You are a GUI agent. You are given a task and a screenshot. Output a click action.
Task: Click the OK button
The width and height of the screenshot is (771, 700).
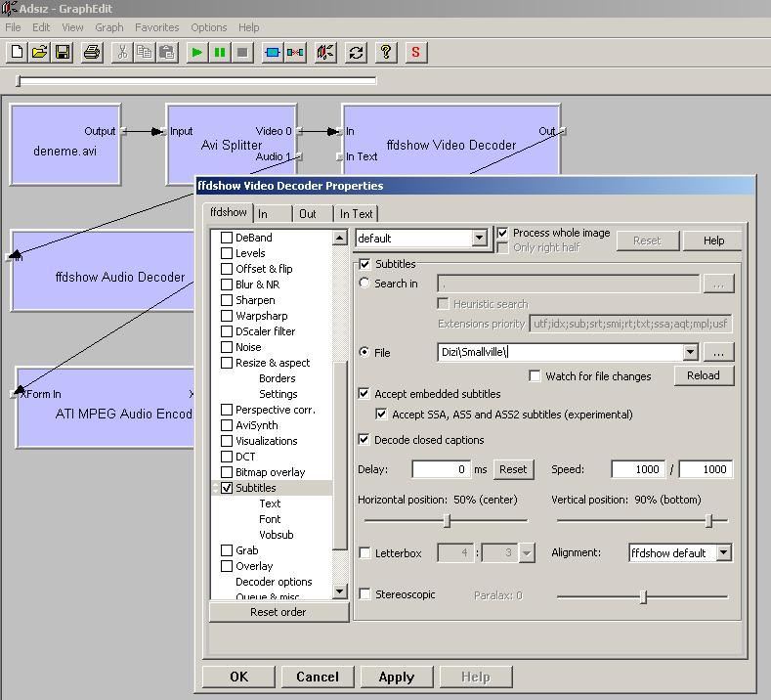239,677
